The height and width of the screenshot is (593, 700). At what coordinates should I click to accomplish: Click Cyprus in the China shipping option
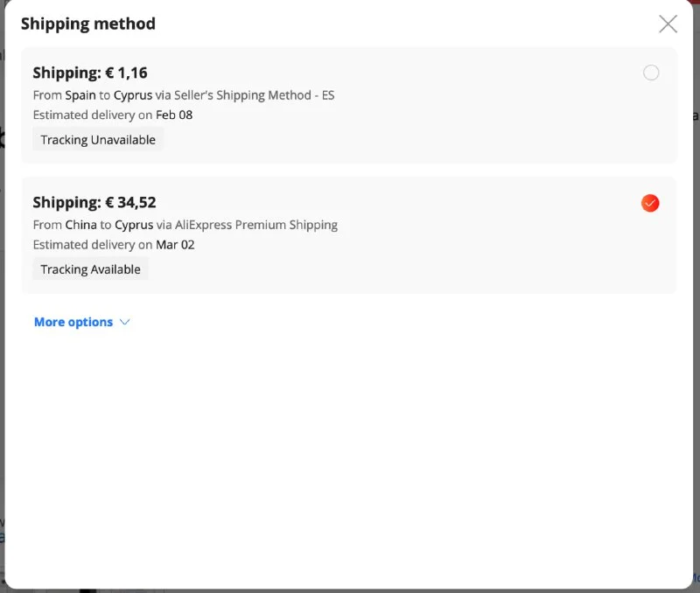click(134, 225)
